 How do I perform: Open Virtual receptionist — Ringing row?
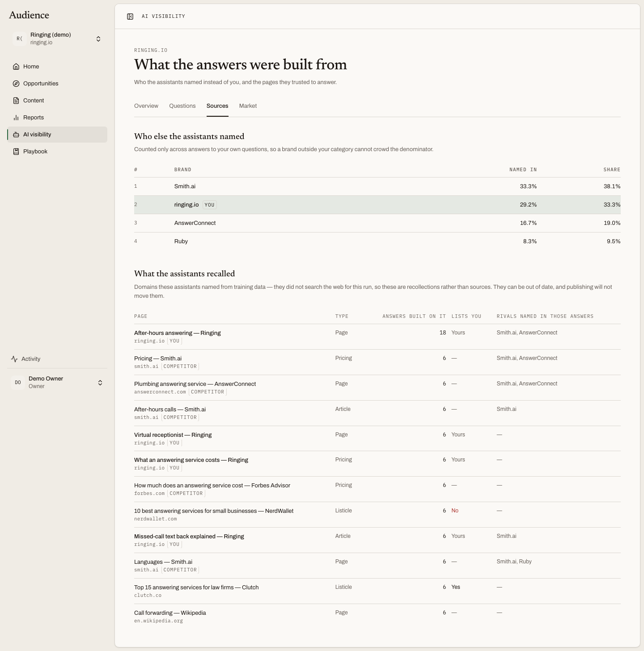coord(377,439)
